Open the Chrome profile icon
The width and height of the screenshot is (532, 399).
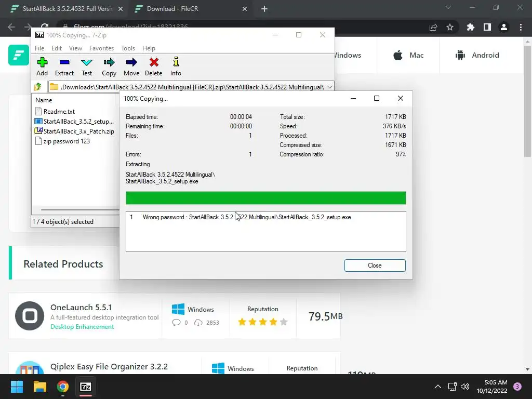(504, 27)
